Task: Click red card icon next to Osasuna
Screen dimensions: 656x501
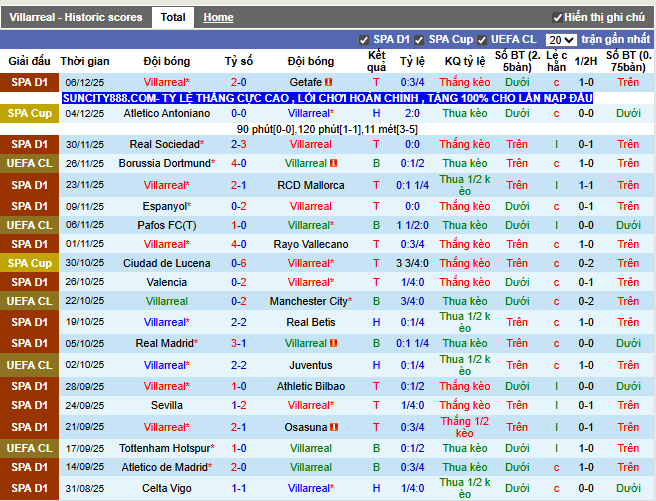Action: click(334, 427)
